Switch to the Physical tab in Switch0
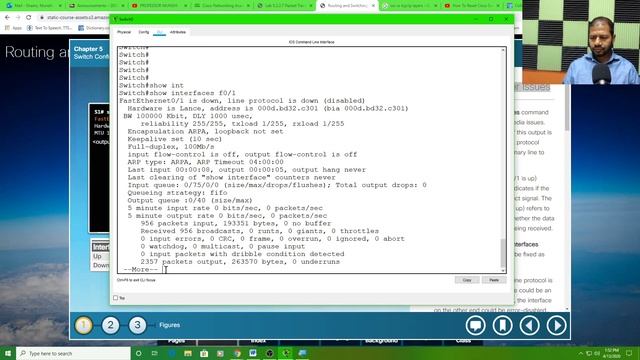Viewport: 640px width, 360px height. (x=124, y=32)
